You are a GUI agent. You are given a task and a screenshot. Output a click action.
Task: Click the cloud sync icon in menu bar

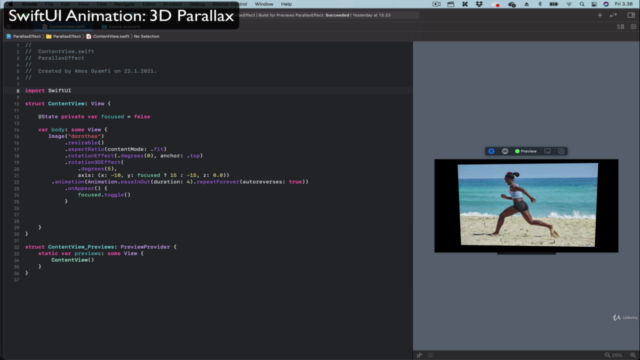point(512,4)
